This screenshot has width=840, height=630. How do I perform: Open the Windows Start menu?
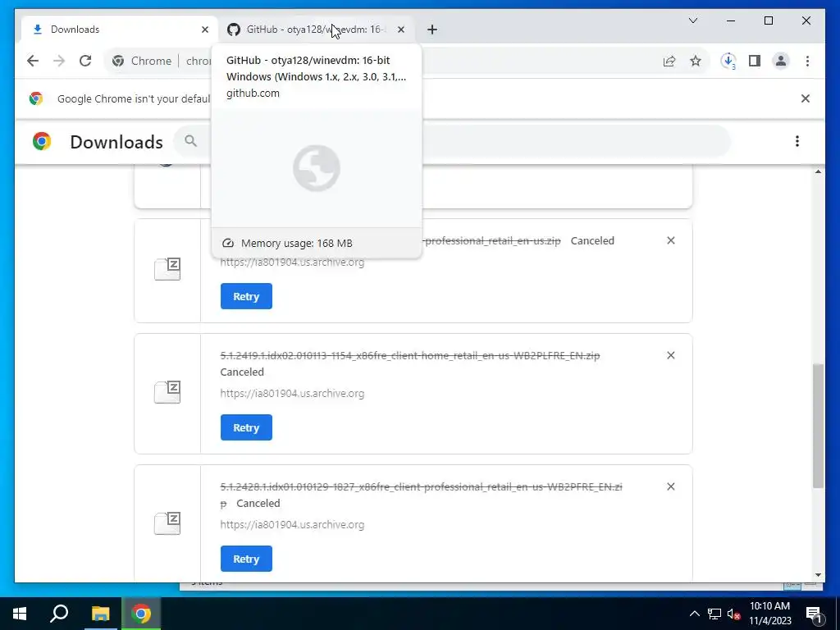click(20, 614)
